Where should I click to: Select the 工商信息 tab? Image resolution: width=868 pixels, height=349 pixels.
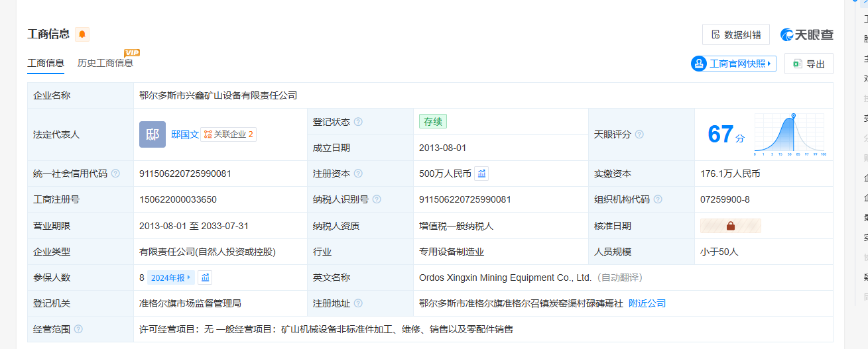pos(46,63)
